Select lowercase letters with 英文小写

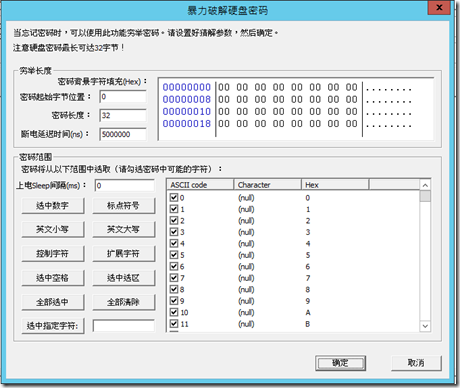[53, 229]
